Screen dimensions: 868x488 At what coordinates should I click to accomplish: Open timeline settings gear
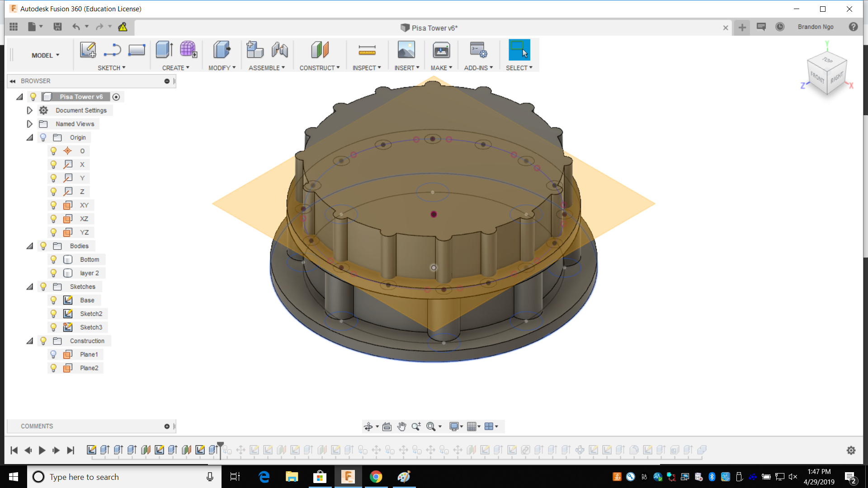[851, 450]
